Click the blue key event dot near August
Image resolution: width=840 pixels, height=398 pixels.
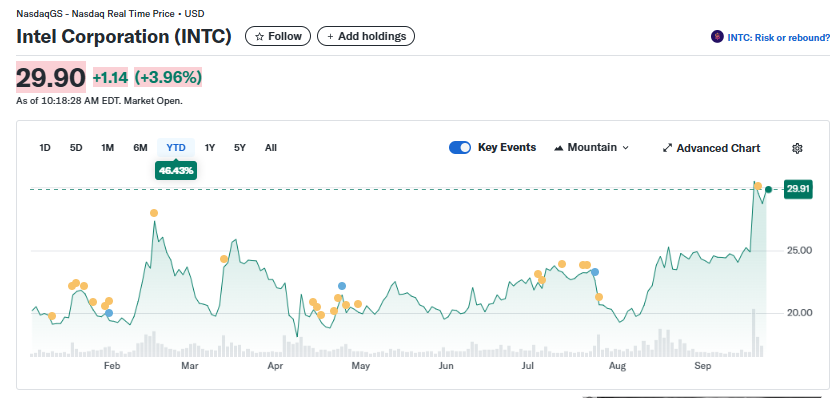[595, 272]
